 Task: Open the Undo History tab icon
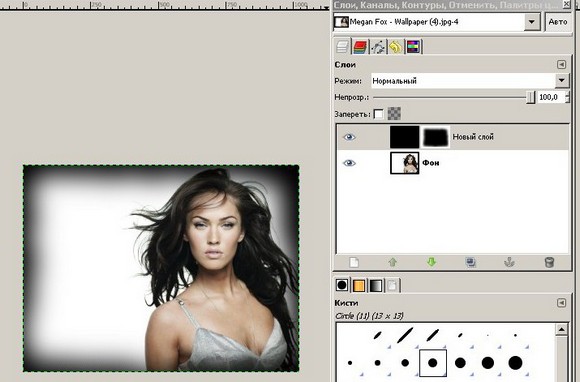tap(395, 47)
